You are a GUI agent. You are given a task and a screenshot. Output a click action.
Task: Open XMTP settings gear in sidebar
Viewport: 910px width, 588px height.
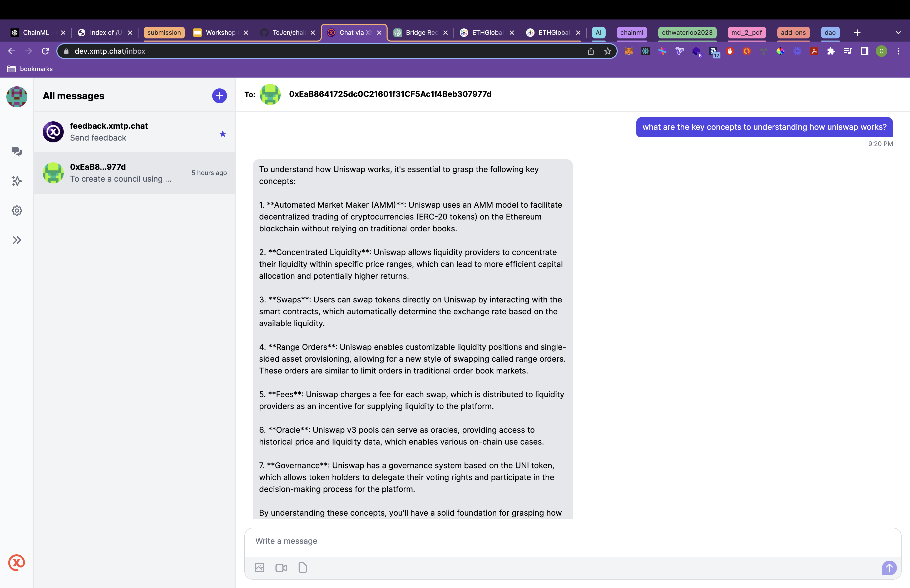coord(17,210)
